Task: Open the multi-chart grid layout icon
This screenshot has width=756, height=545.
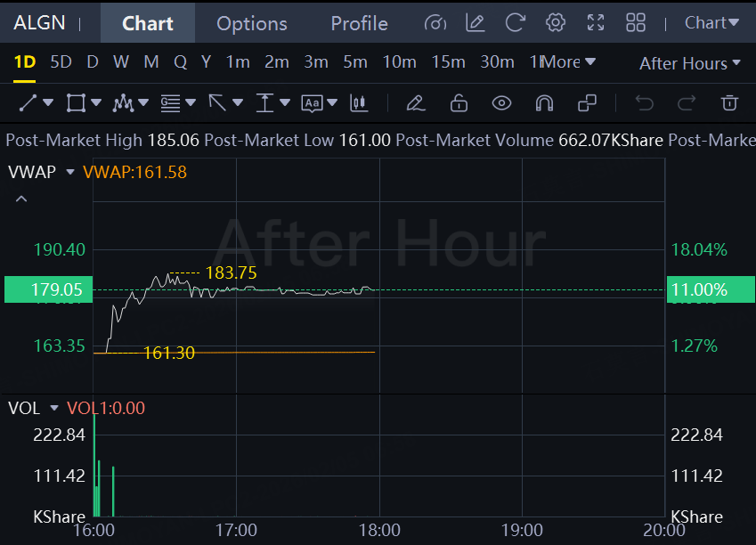Action: click(x=636, y=23)
